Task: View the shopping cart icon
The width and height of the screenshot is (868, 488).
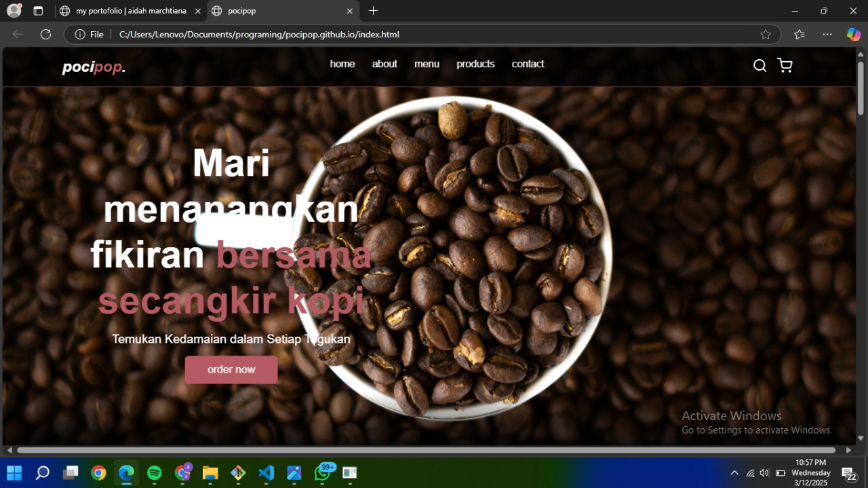Action: 785,65
